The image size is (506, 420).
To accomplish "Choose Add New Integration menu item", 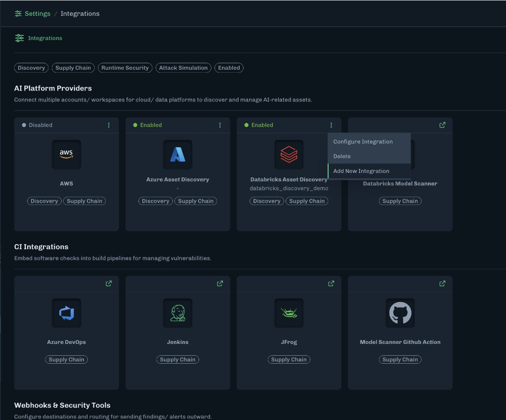I will [x=369, y=171].
